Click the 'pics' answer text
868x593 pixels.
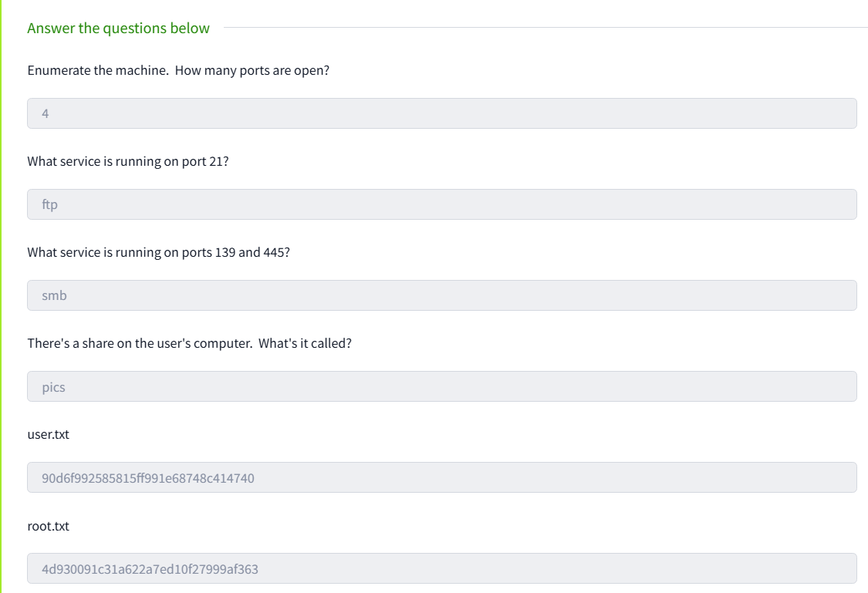[53, 387]
